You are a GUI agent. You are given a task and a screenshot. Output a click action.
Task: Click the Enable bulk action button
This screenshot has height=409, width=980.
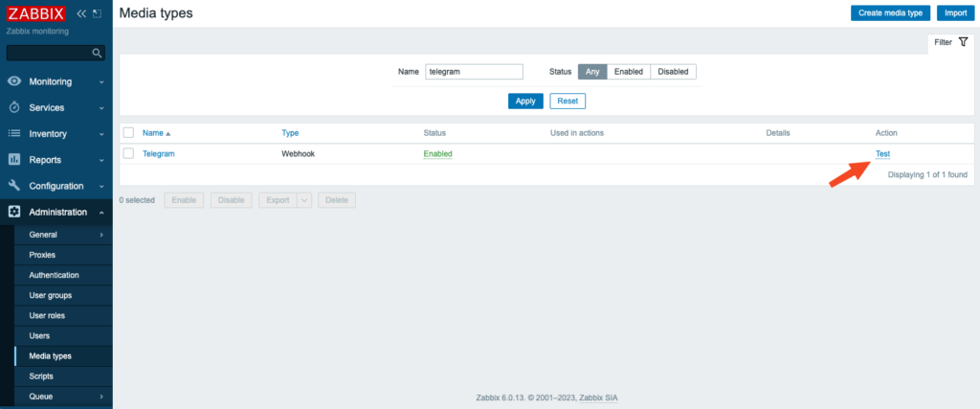point(184,200)
